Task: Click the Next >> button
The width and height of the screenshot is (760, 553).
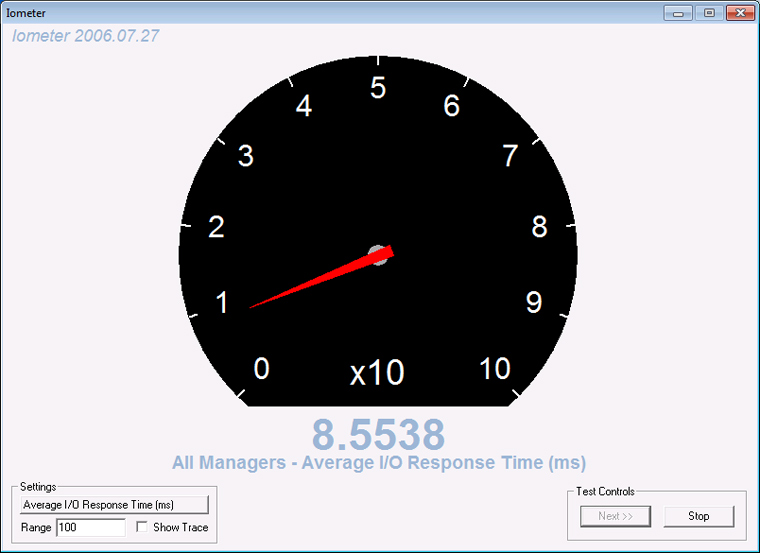Action: click(616, 516)
